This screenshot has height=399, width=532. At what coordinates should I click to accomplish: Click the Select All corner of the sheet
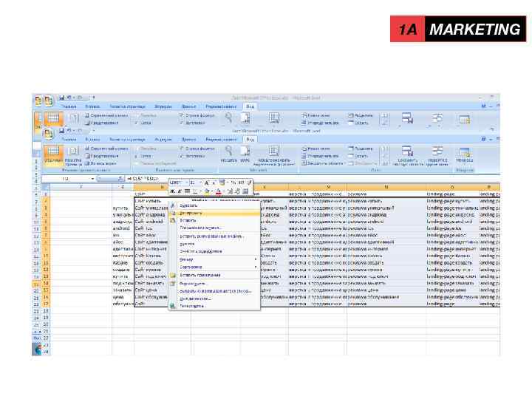[x=46, y=187]
